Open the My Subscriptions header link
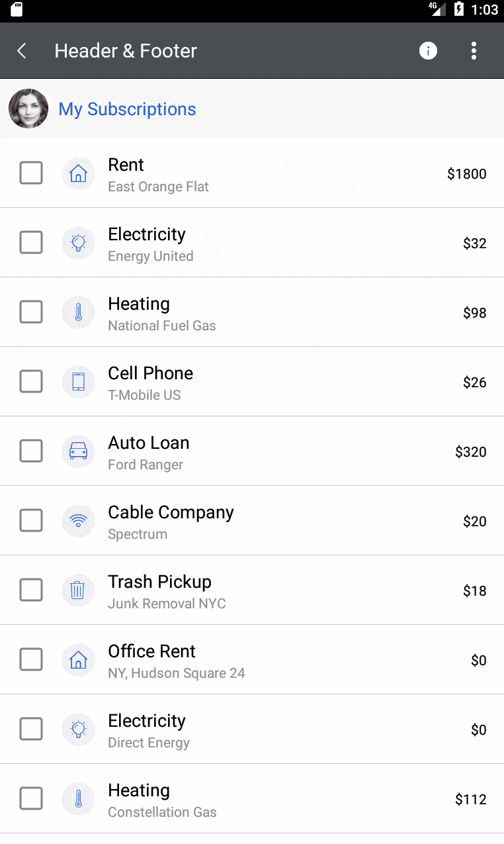 (x=128, y=109)
